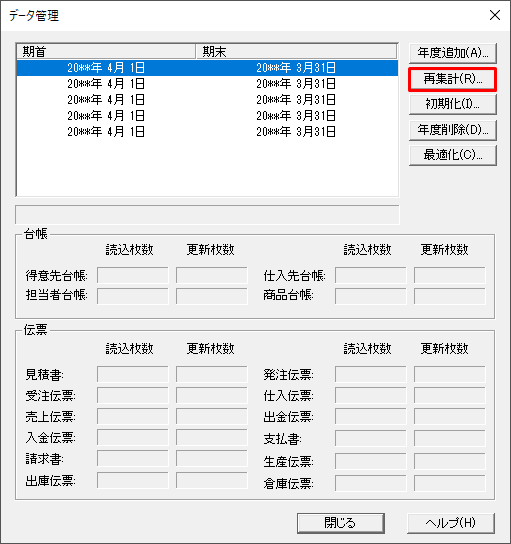The image size is (511, 544).
Task: Click the 年度追加(A) button
Action: click(x=453, y=53)
